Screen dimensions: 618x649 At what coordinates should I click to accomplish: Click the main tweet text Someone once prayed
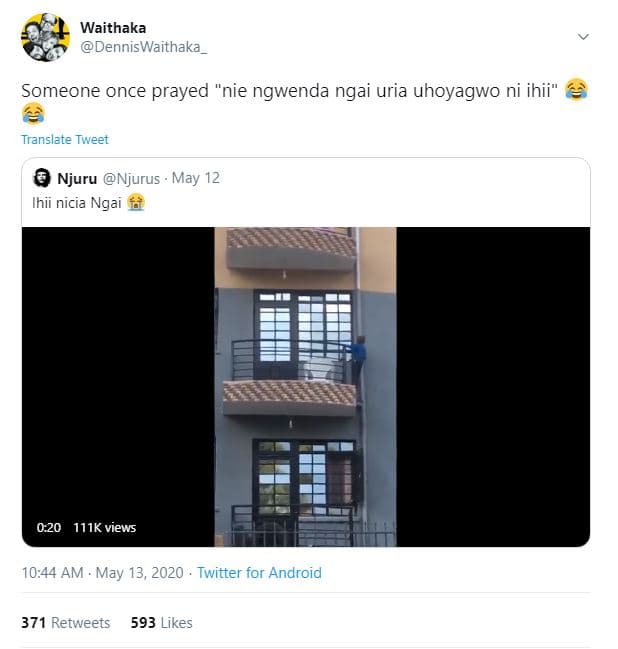click(289, 91)
